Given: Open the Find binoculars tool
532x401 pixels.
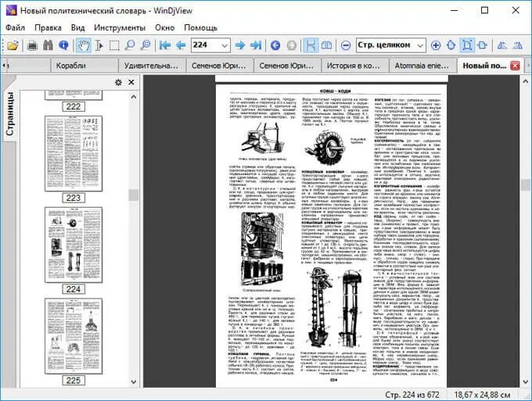Looking at the screenshot, I should (x=48, y=45).
